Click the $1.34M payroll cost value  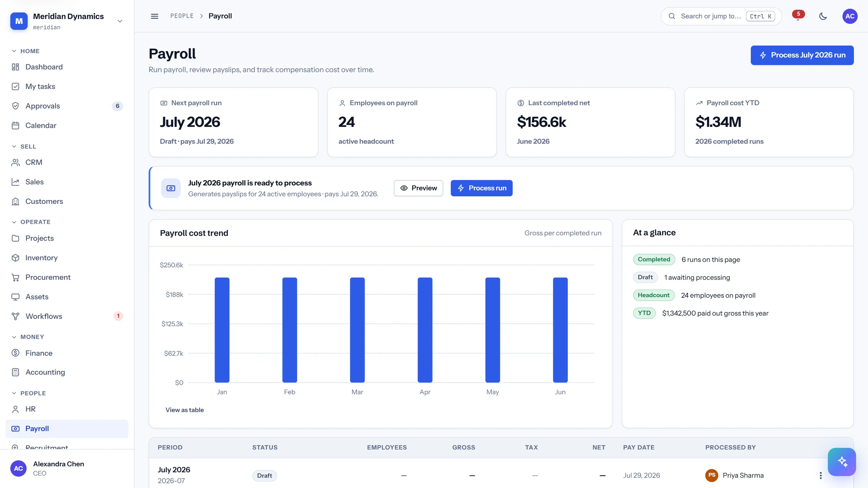718,122
